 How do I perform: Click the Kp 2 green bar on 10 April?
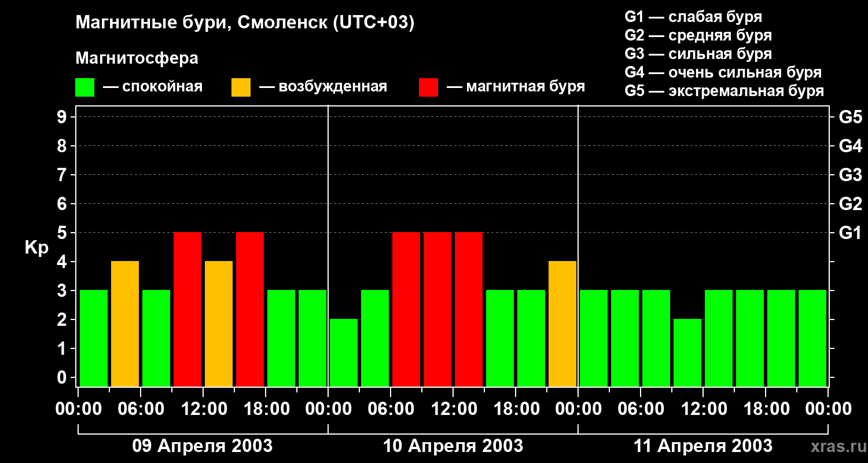pyautogui.click(x=344, y=353)
